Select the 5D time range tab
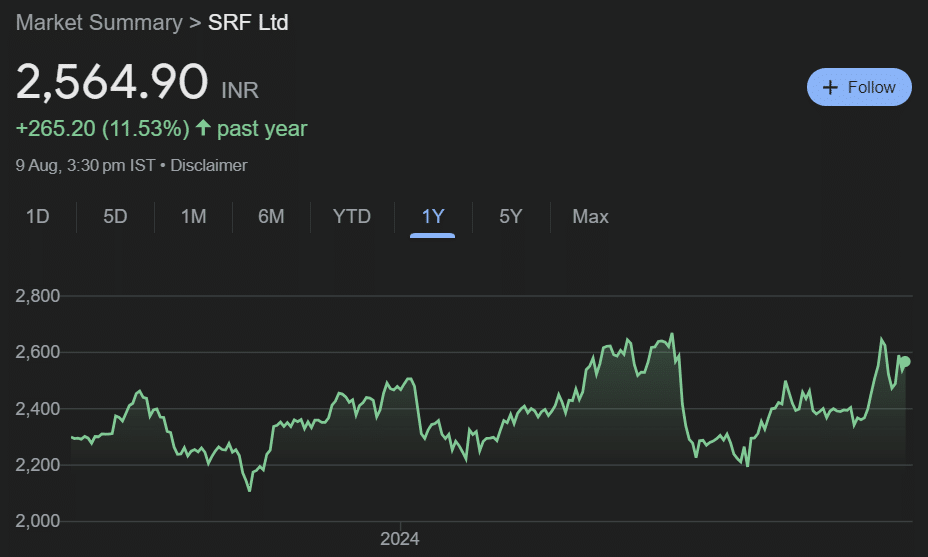Screen dimensions: 928x557 coord(115,217)
